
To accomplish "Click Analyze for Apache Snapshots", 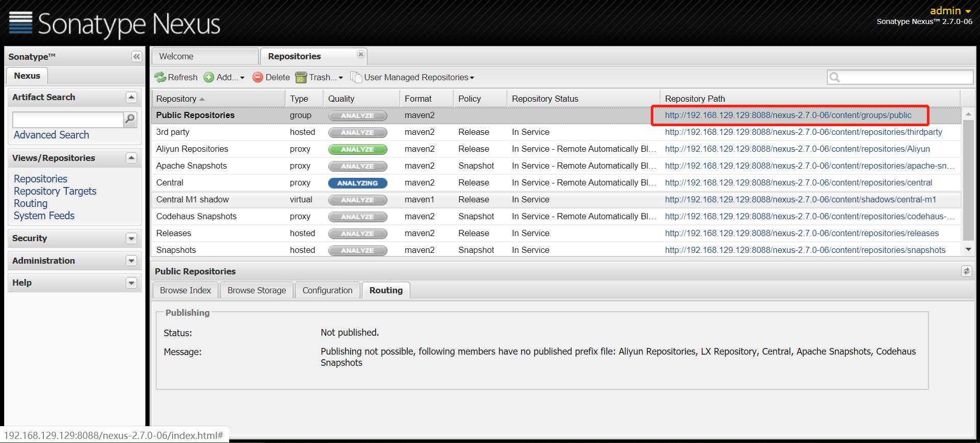I will [x=357, y=166].
